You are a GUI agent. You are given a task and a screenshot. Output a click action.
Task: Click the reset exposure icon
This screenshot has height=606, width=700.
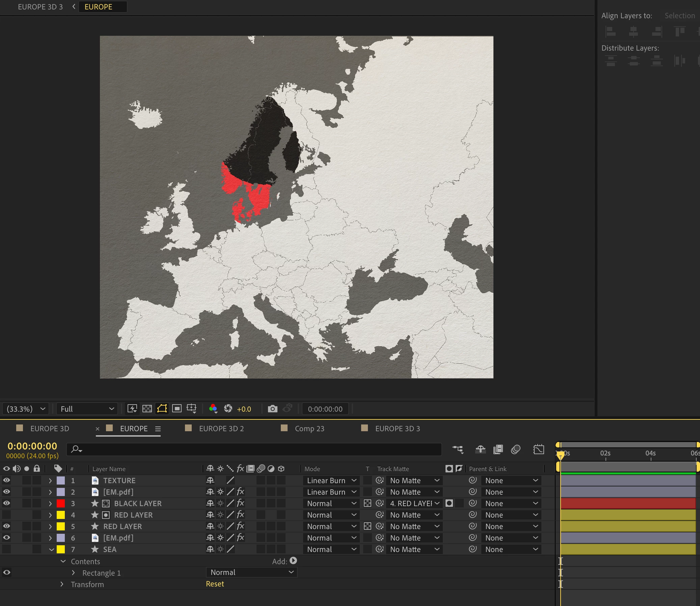pyautogui.click(x=228, y=409)
